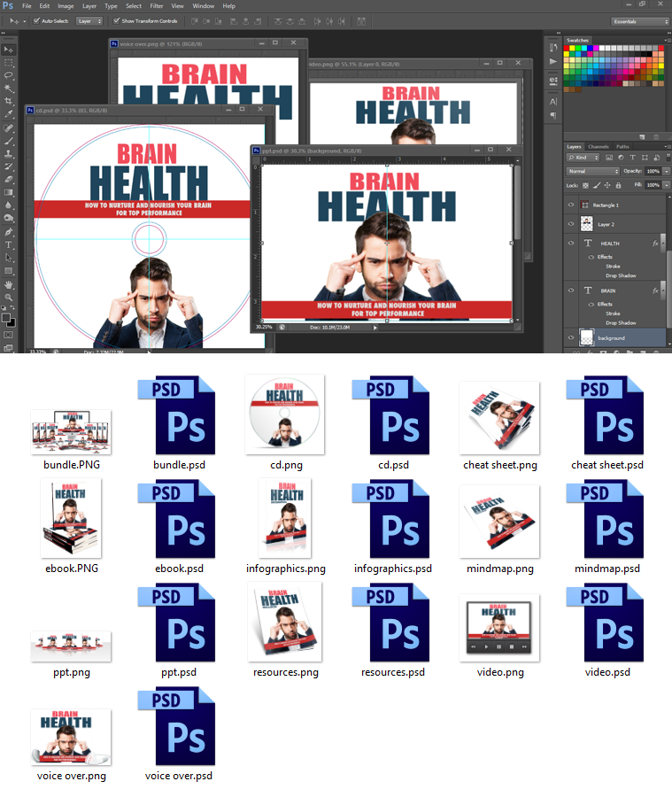
Task: Click the Zoom tool
Action: pos(9,298)
